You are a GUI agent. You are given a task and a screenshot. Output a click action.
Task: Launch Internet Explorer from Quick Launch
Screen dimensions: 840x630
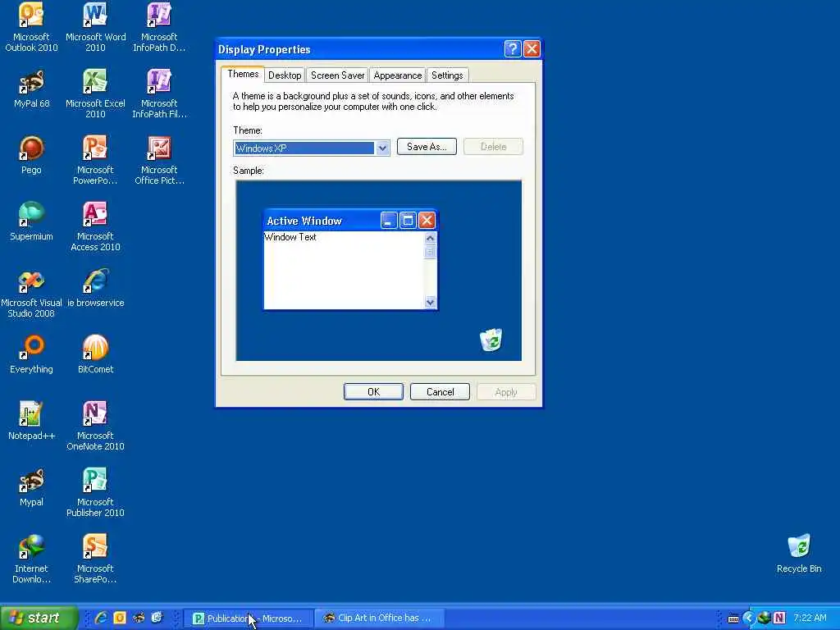pyautogui.click(x=101, y=618)
